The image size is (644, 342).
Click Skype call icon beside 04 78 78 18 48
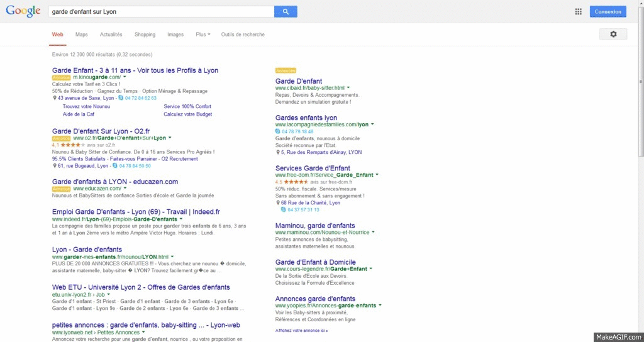(278, 131)
